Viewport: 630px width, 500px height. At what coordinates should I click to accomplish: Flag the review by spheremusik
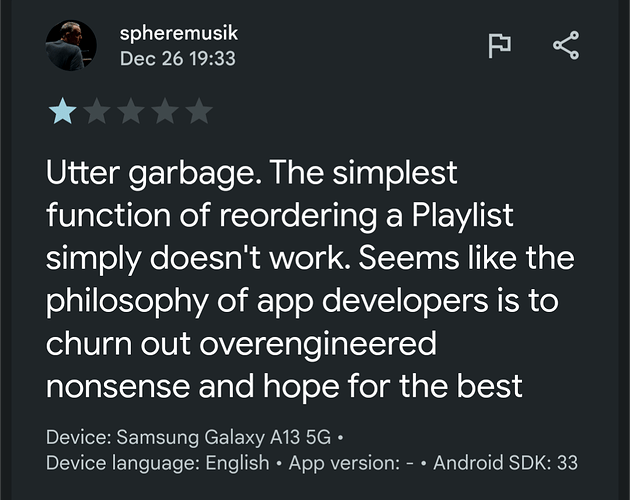500,46
